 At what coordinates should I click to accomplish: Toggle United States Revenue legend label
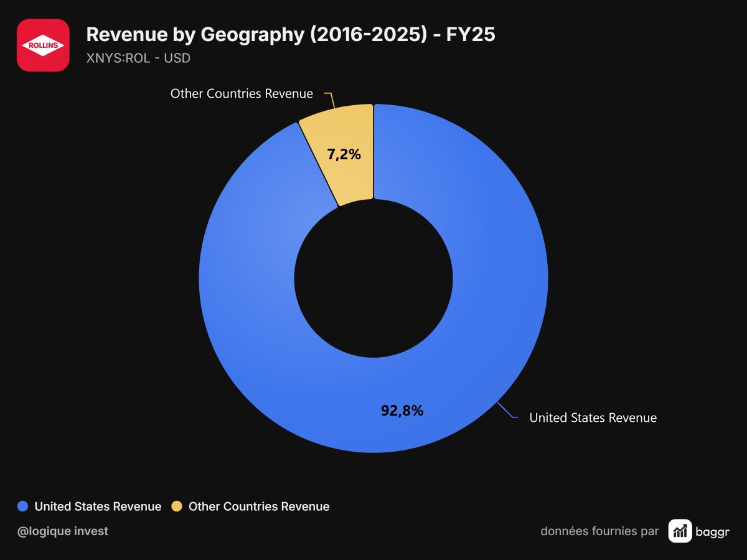98,506
